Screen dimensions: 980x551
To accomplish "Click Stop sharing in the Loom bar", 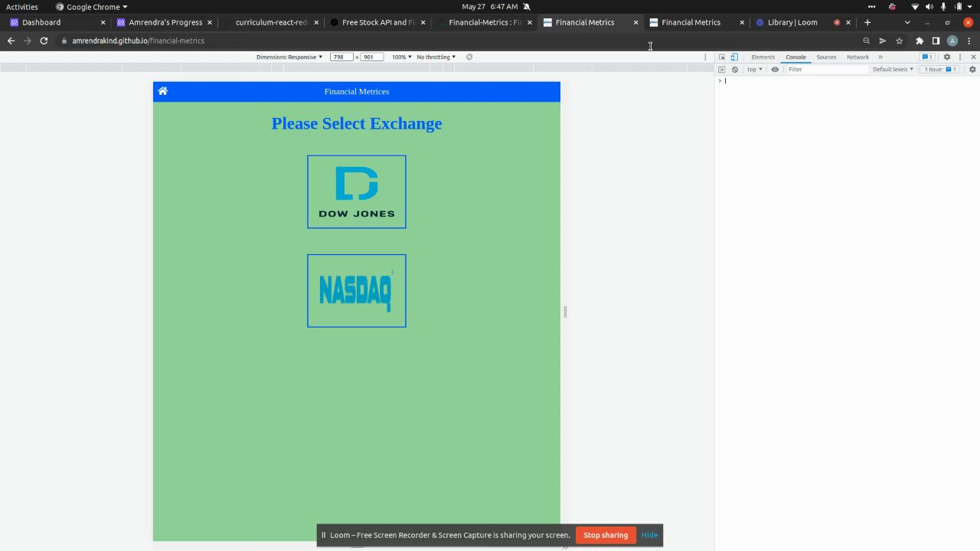I will click(x=606, y=535).
